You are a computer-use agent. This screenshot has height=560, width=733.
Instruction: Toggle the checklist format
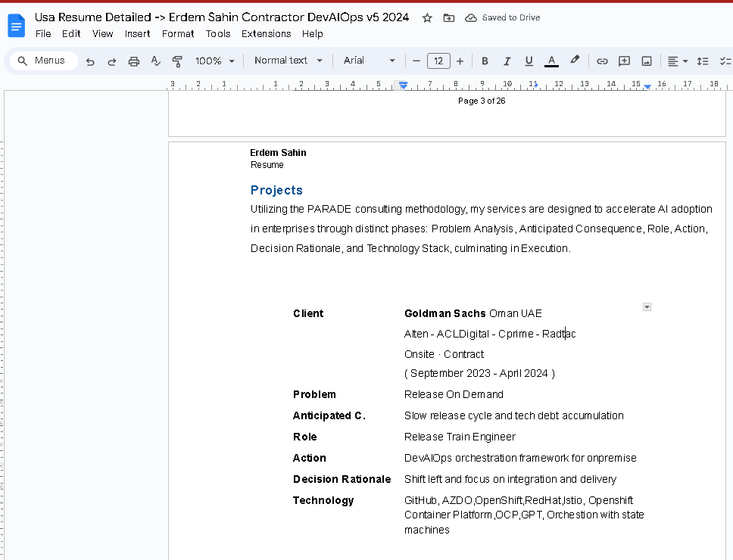[x=725, y=61]
